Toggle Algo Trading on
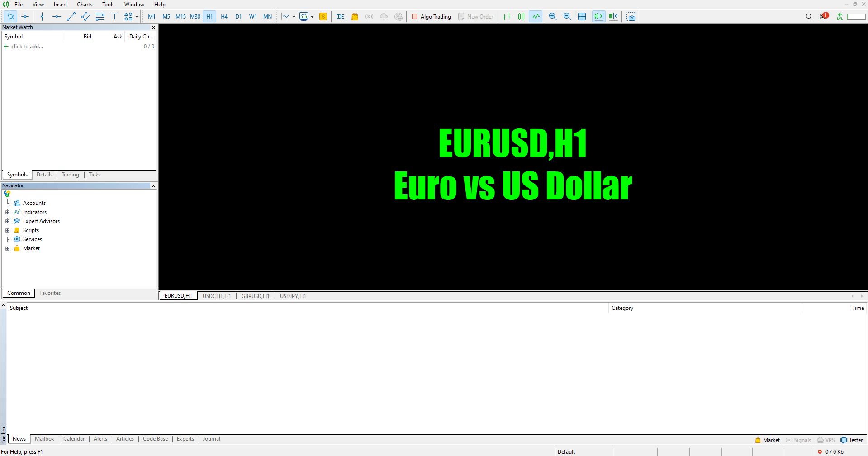The width and height of the screenshot is (868, 456). click(x=431, y=17)
